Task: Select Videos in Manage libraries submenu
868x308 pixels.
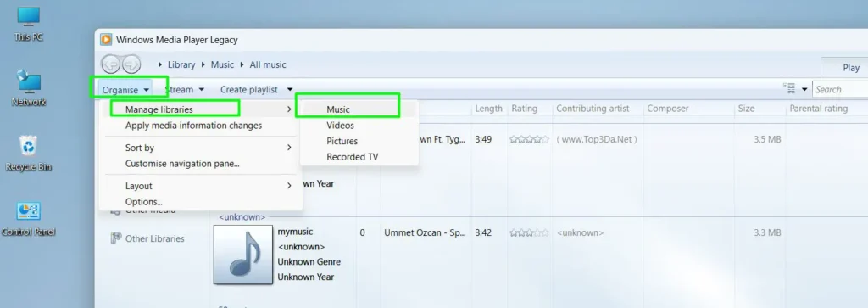Action: [x=359, y=126]
